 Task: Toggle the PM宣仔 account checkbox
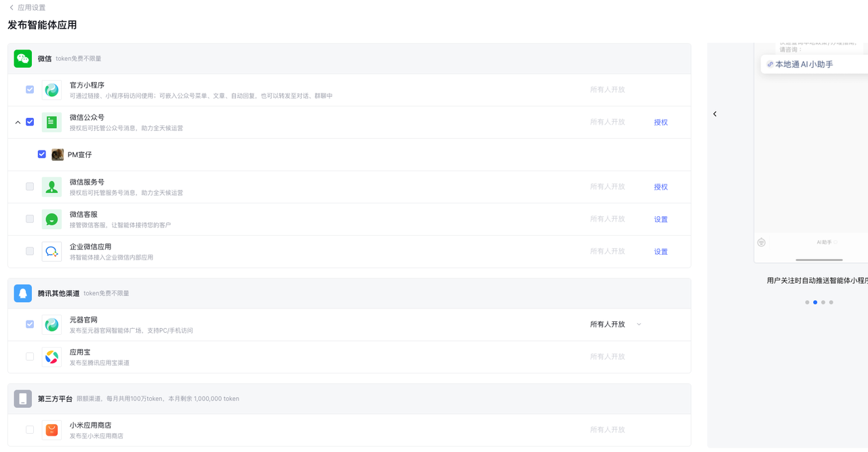coord(42,155)
